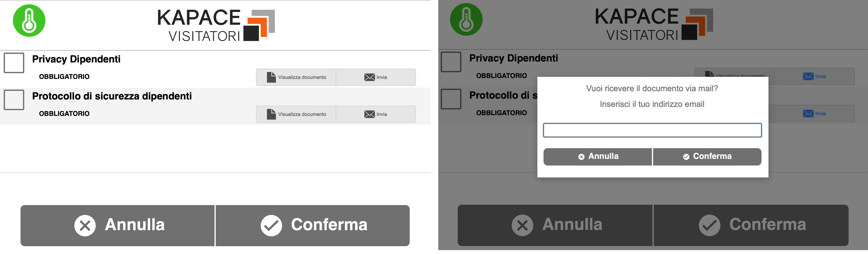Screen dimensions: 868x254
Task: Check the Privacy Dipendenti checkbox in left panel
Action: tap(14, 63)
